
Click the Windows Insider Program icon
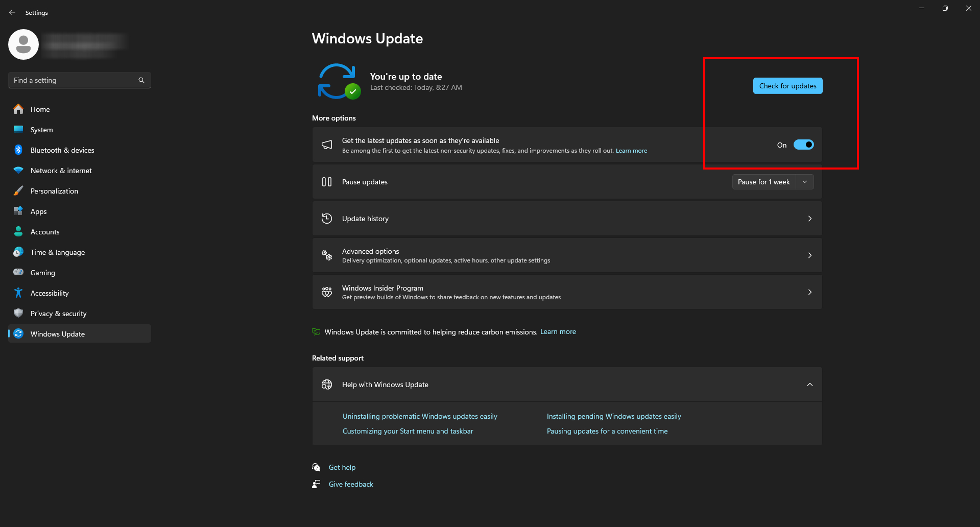[327, 292]
